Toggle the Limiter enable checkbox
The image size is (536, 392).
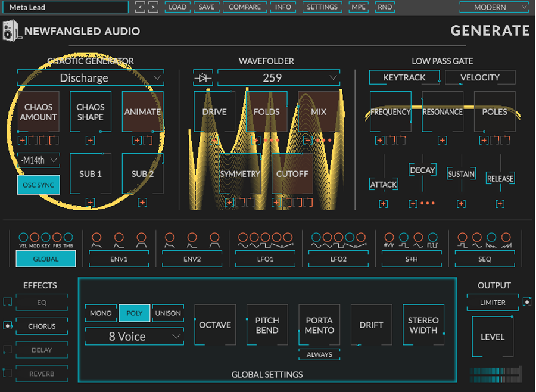click(527, 302)
